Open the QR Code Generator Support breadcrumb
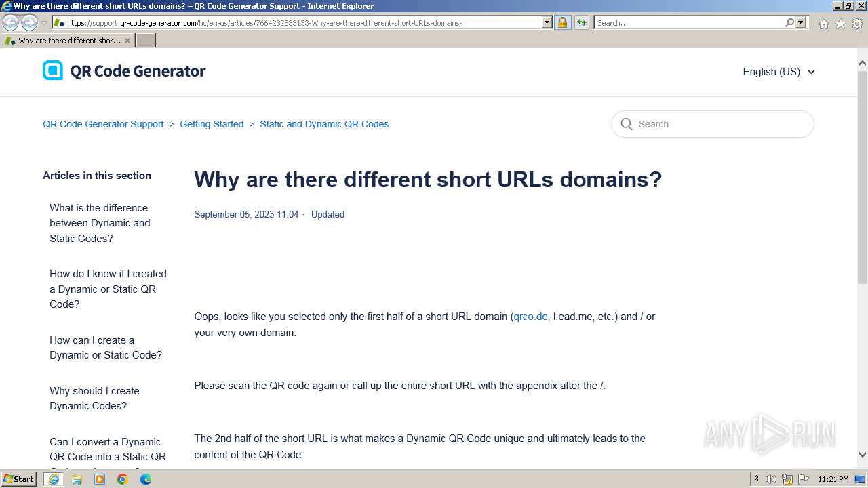The image size is (868, 488). (103, 124)
